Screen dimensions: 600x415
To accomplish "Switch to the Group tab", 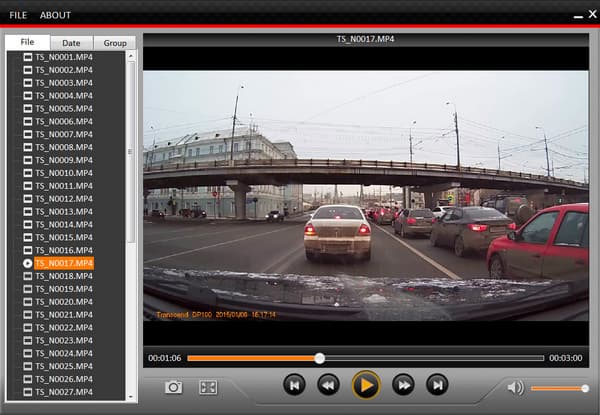I will 115,43.
